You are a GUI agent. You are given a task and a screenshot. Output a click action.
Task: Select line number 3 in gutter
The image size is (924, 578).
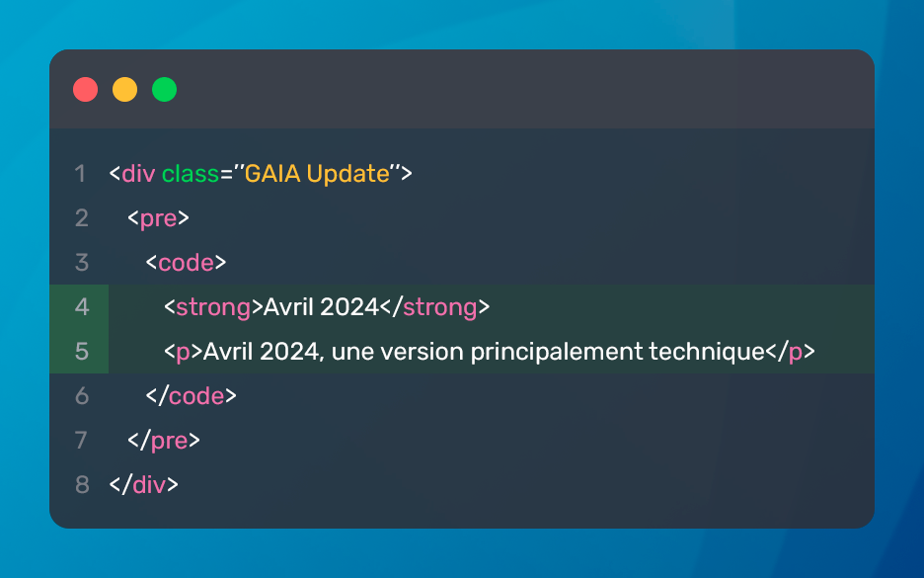(81, 263)
